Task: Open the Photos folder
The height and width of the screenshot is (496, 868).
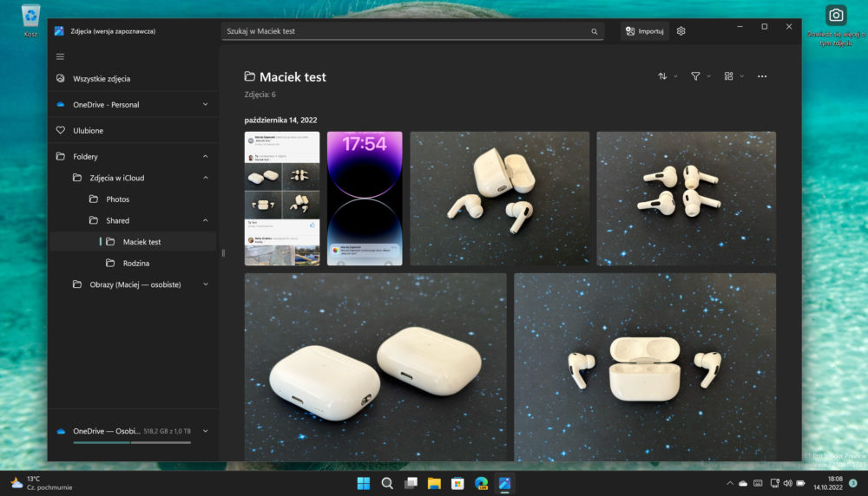Action: [133, 199]
